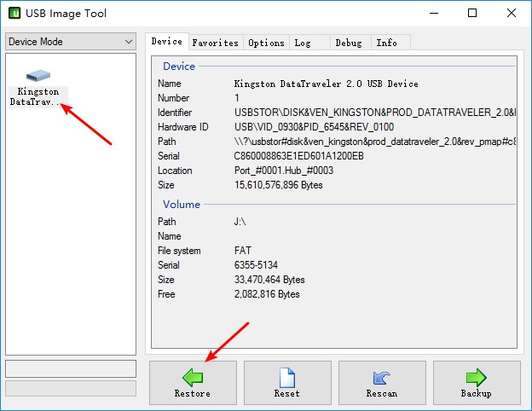Click the free space 2,082,816 Bytes
Screen dimensions: 532x411
pos(267,294)
